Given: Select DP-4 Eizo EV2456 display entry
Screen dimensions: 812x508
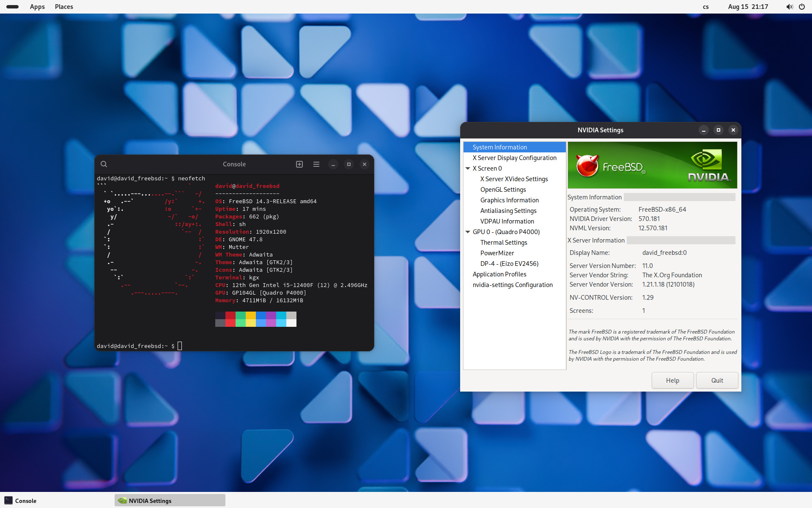Looking at the screenshot, I should tap(509, 264).
